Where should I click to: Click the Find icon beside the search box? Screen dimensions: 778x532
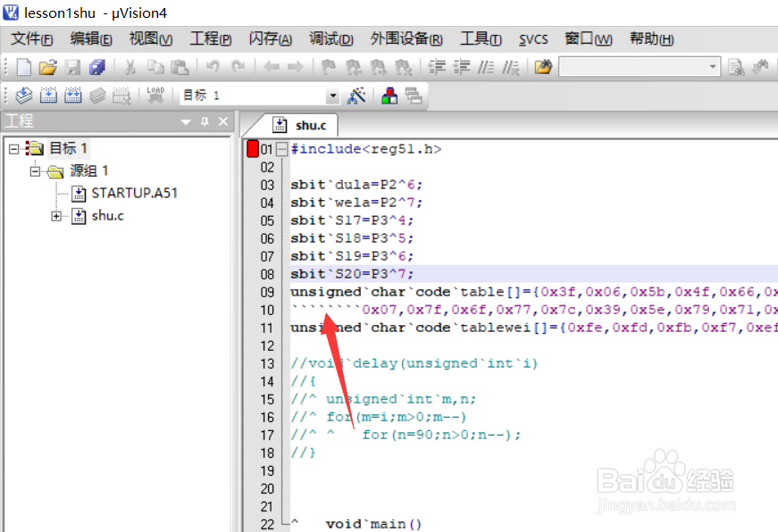[736, 67]
